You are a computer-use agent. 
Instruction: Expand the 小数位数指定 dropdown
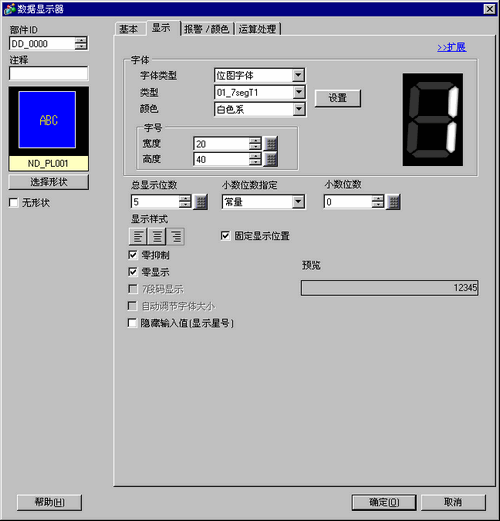coord(298,202)
